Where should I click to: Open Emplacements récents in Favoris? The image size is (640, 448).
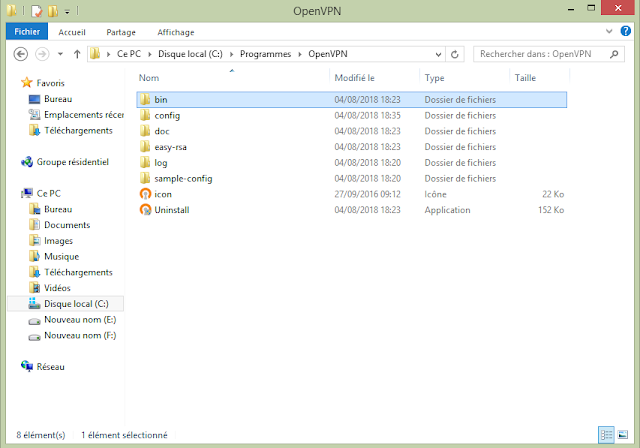(84, 115)
